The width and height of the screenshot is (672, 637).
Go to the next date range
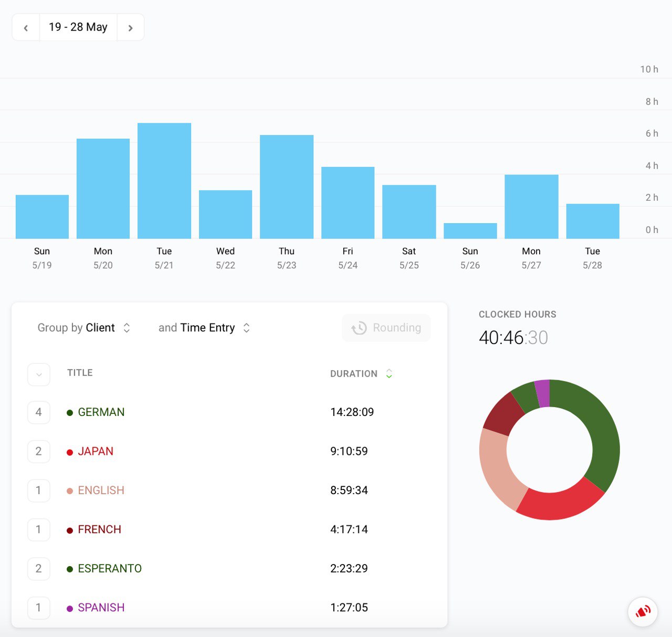point(130,27)
